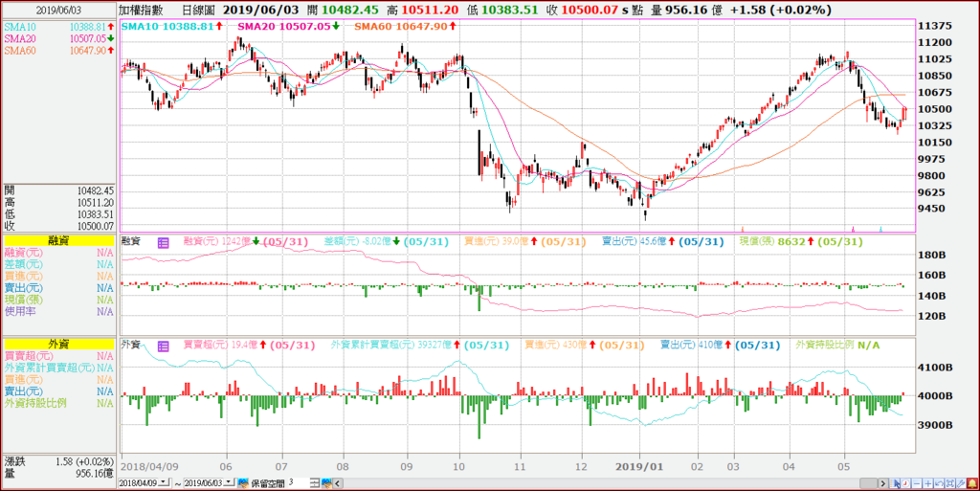Zoom out the chart with minus button
This screenshot has height=491, width=980.
917,483
